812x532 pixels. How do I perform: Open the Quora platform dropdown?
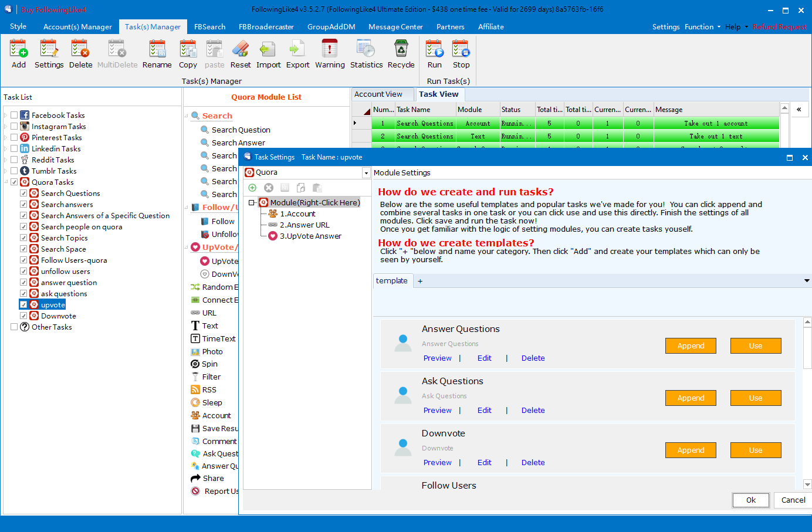pos(366,173)
